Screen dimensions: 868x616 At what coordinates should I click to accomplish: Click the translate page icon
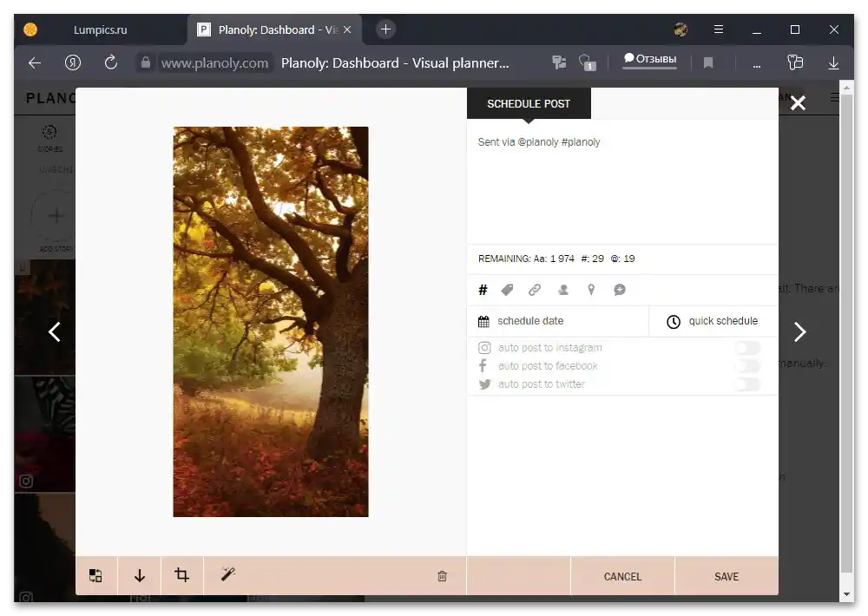click(x=559, y=62)
